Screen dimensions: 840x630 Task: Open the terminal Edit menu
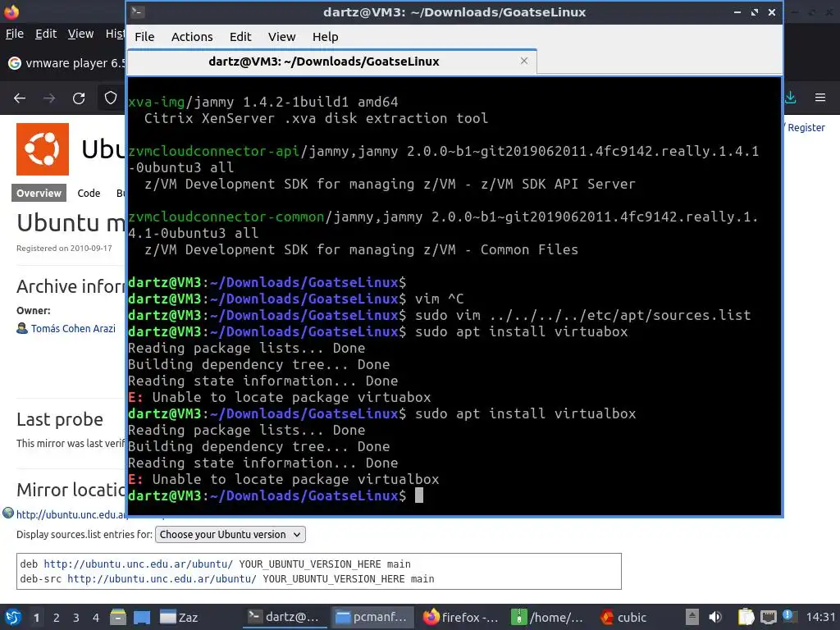240,36
